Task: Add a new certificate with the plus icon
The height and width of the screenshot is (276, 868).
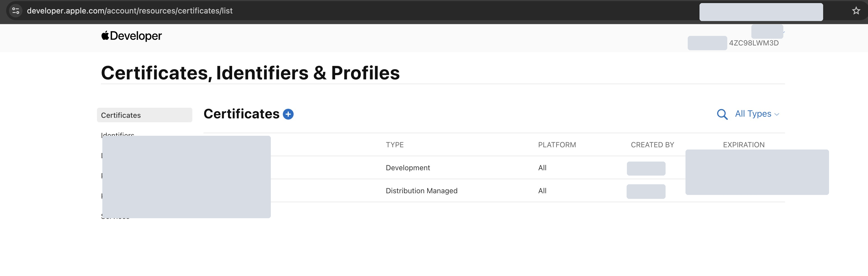Action: coord(288,114)
